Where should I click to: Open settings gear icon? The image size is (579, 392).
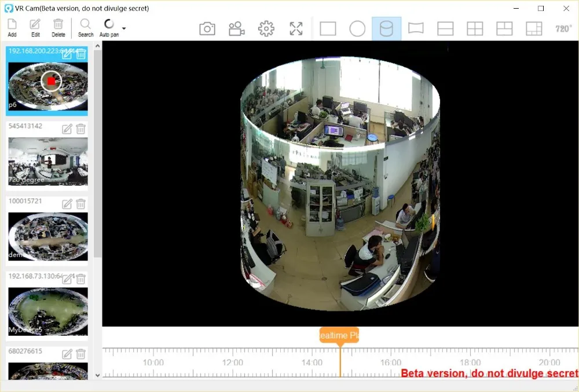pyautogui.click(x=266, y=28)
